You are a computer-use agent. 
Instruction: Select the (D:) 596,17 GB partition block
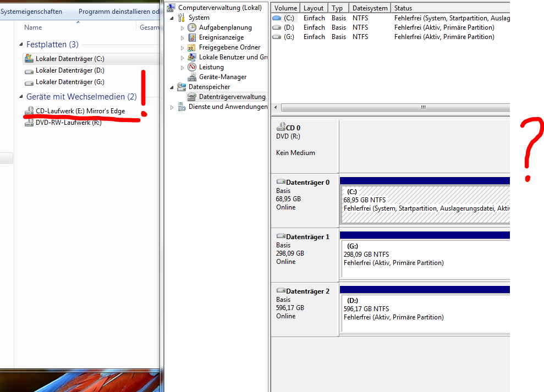coord(425,313)
